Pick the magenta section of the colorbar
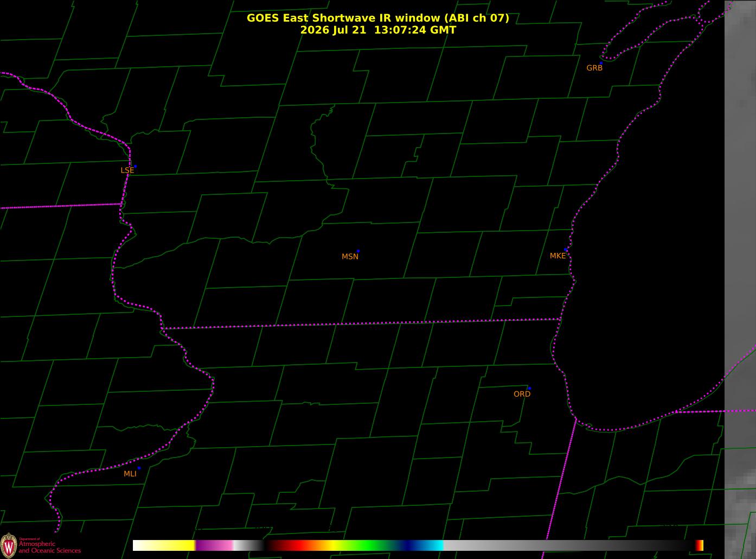 214,545
